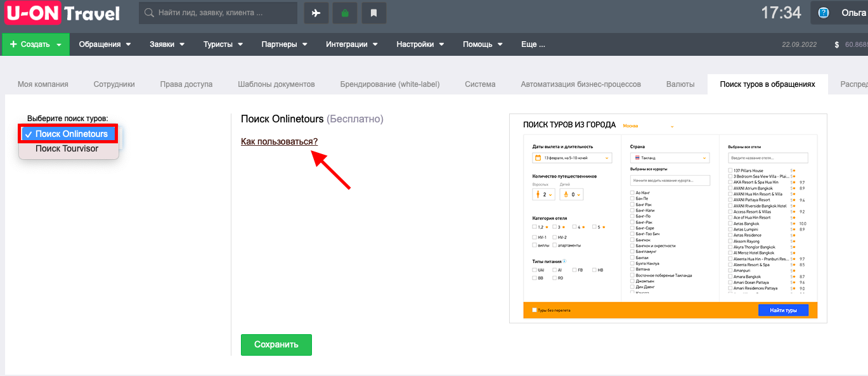The width and height of the screenshot is (868, 376).
Task: Choose Поиск Onlinetours in the dropdown list
Action: (68, 134)
